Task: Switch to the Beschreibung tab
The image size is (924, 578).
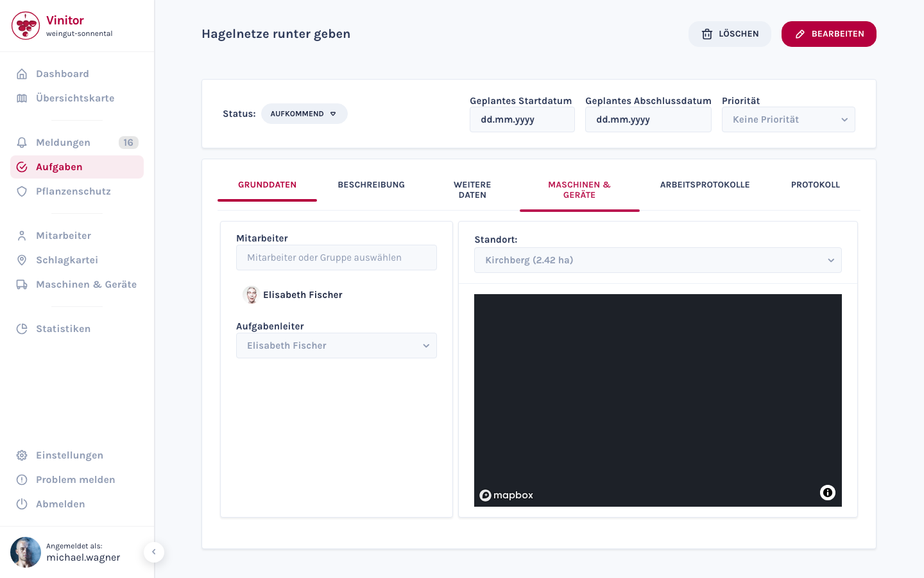Action: tap(372, 185)
